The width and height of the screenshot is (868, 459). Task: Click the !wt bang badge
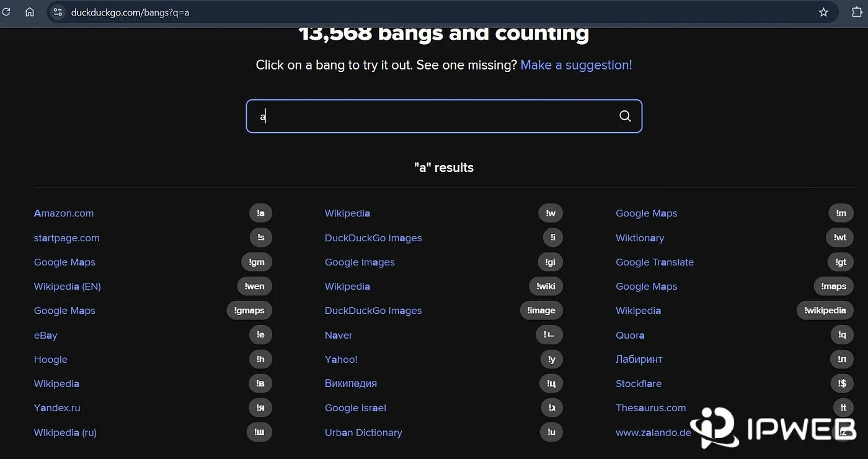coord(839,238)
